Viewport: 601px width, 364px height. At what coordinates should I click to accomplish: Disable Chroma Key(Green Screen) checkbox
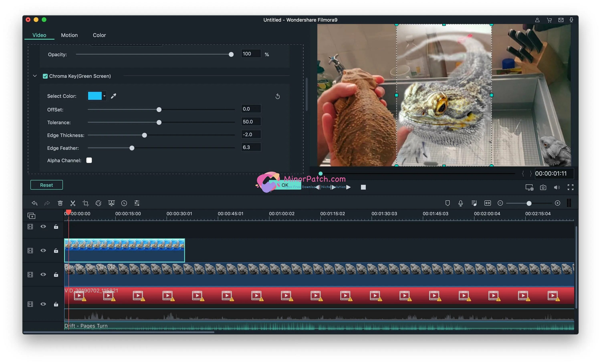45,76
